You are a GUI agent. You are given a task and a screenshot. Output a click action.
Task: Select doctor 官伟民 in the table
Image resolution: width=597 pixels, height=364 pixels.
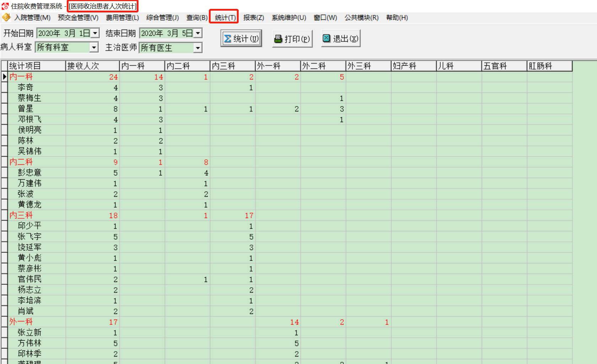(29, 279)
